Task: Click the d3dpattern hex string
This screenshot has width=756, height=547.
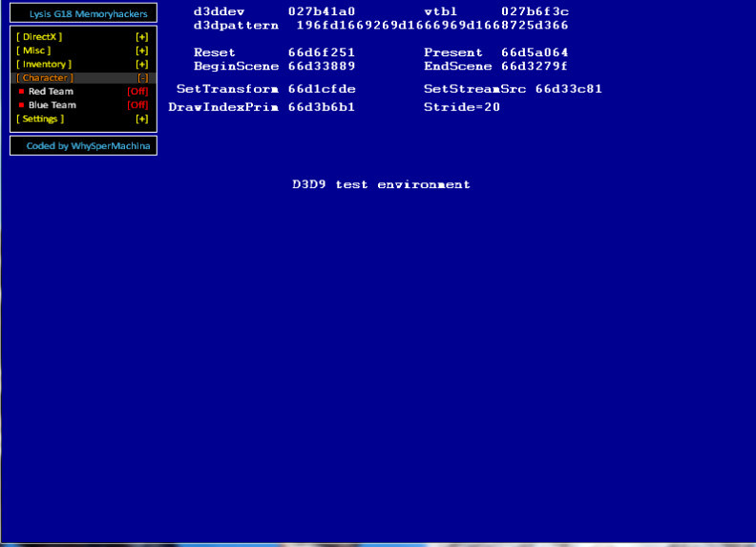Action: click(x=432, y=25)
